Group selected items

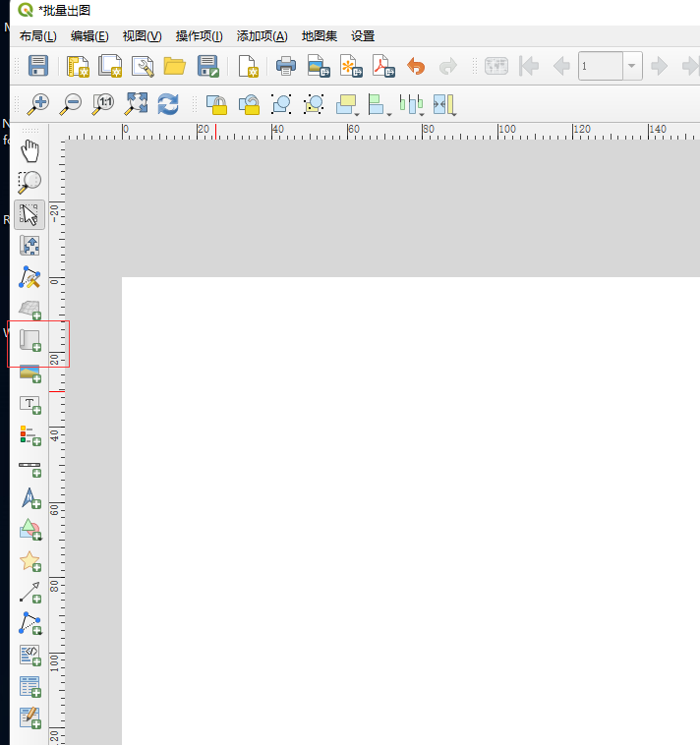pos(281,104)
